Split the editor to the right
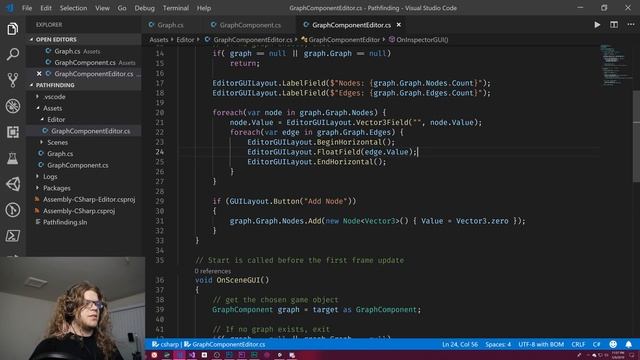Image resolution: width=640 pixels, height=360 pixels. pos(614,25)
